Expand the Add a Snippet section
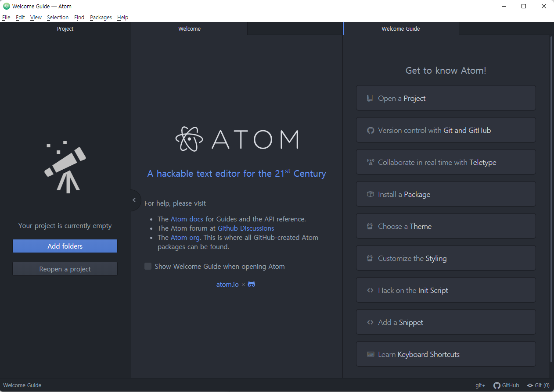The height and width of the screenshot is (392, 554). pos(446,322)
